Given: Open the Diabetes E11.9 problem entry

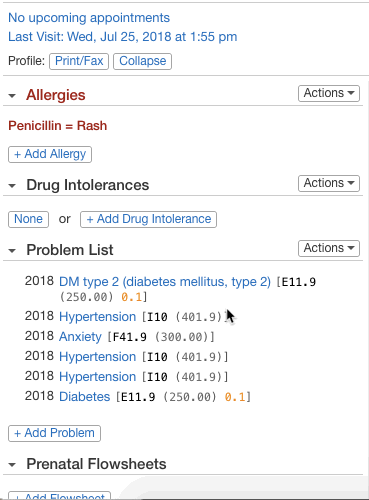Looking at the screenshot, I should click(85, 397).
